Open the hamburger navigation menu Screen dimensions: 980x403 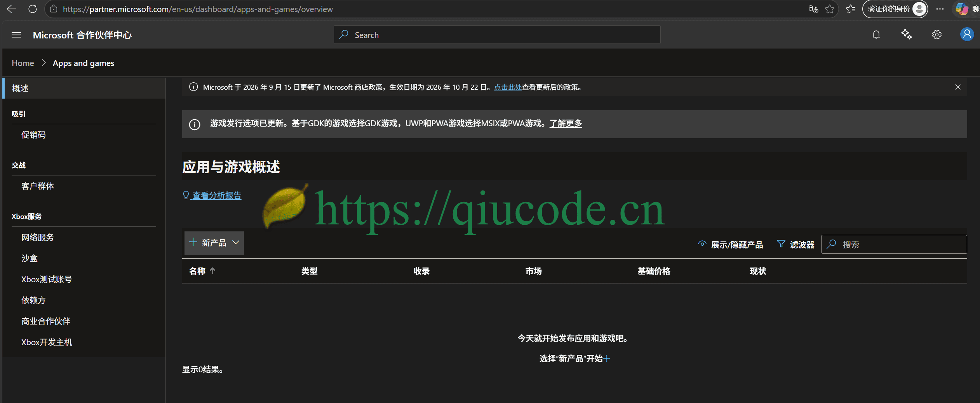16,35
